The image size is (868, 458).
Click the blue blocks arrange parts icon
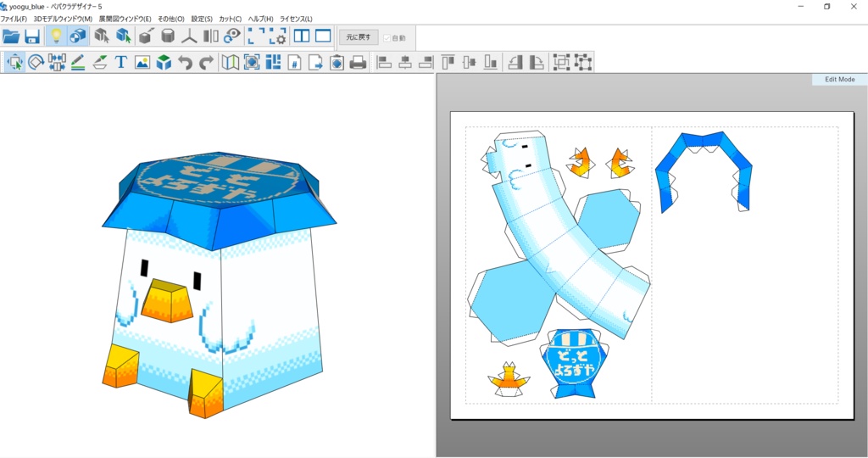pos(273,62)
